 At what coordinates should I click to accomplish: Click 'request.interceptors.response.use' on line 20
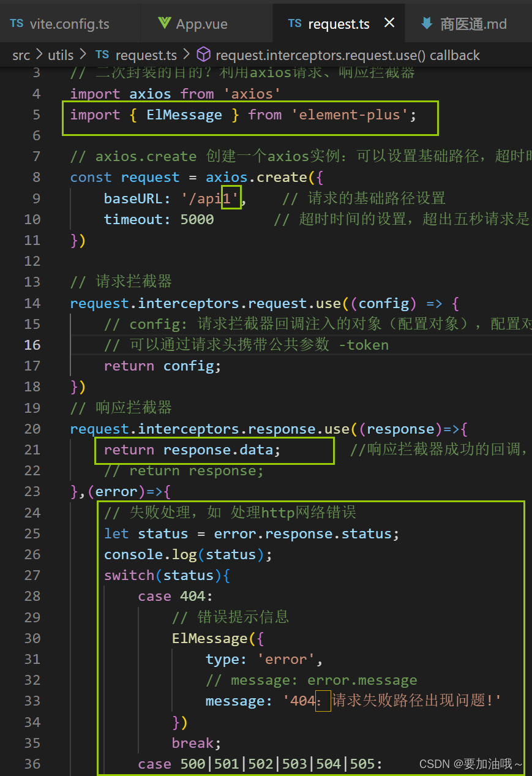(209, 429)
